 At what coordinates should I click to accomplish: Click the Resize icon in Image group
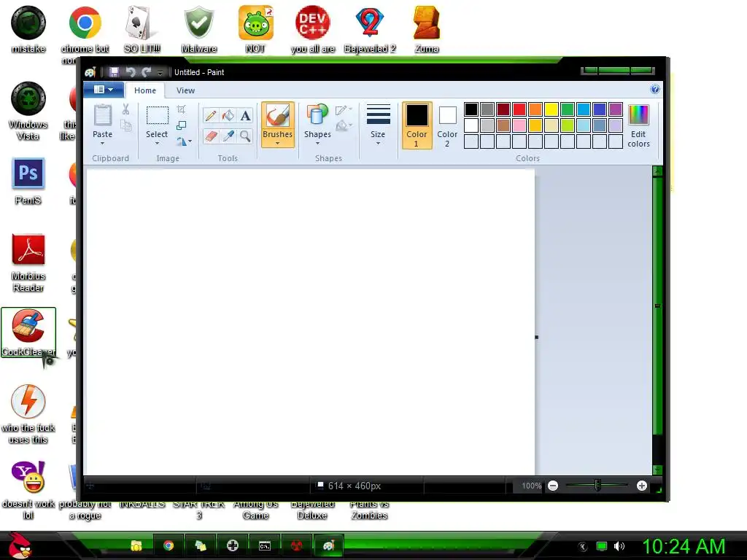pos(181,125)
